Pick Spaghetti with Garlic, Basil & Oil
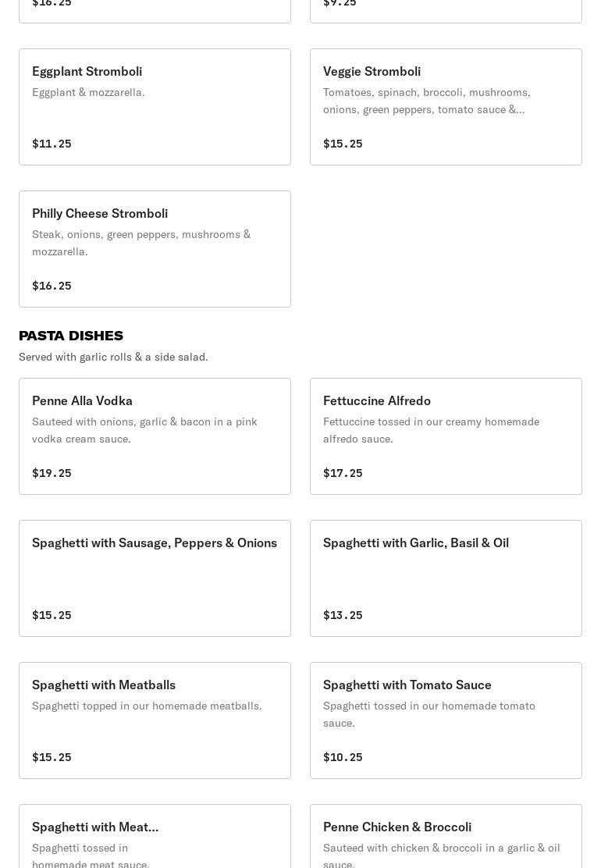Viewport: 601px width, 868px height. click(446, 578)
